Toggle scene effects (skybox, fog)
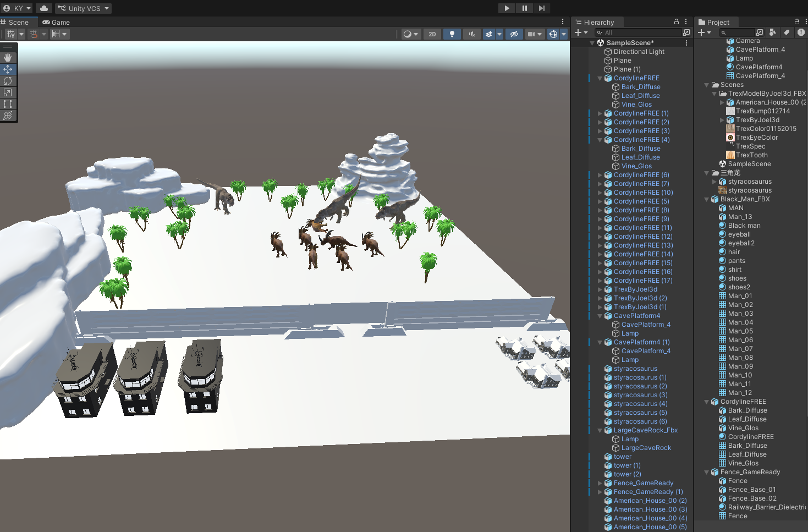 (488, 34)
